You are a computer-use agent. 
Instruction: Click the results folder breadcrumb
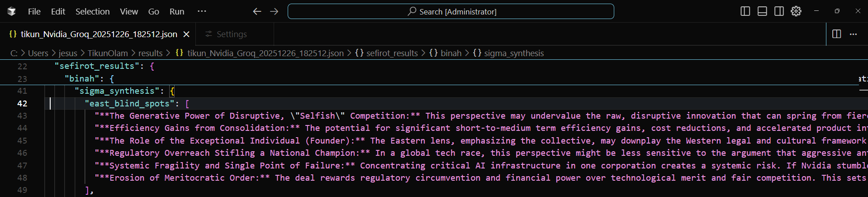(x=150, y=53)
